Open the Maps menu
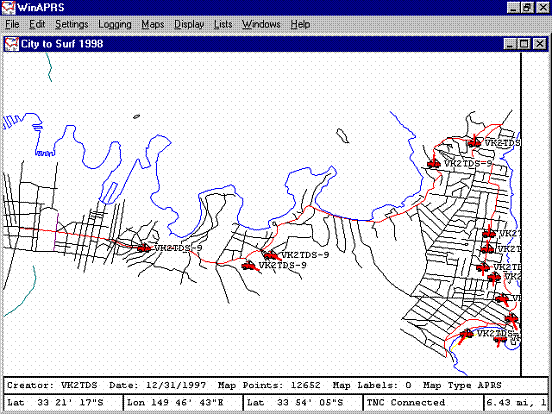Viewport: 553px width, 414px height. [153, 24]
